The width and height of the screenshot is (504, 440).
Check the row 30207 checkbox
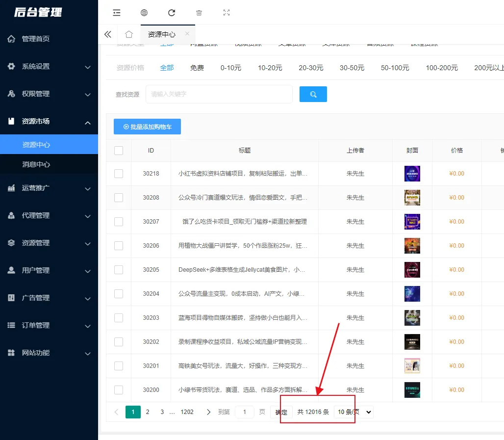pos(119,222)
